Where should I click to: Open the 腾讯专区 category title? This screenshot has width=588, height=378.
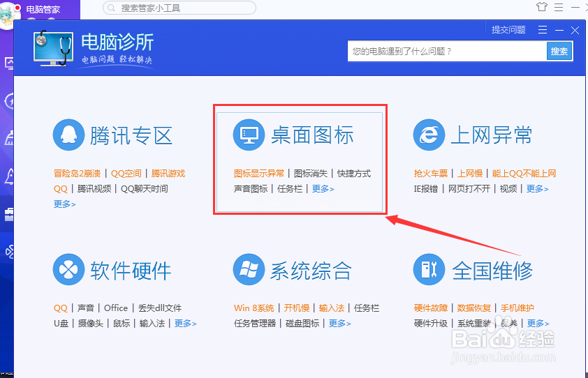pyautogui.click(x=131, y=135)
